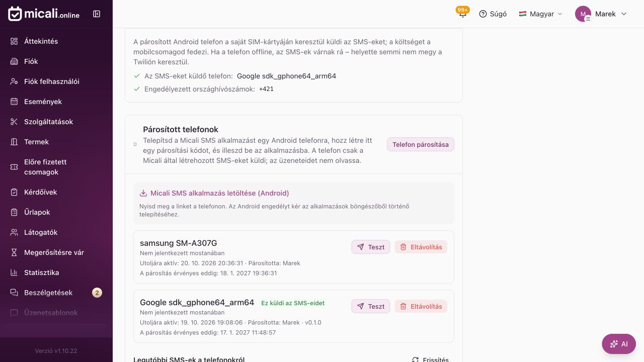The width and height of the screenshot is (644, 362).
Task: Click the Beszélgetések badge showing 2
Action: click(97, 293)
